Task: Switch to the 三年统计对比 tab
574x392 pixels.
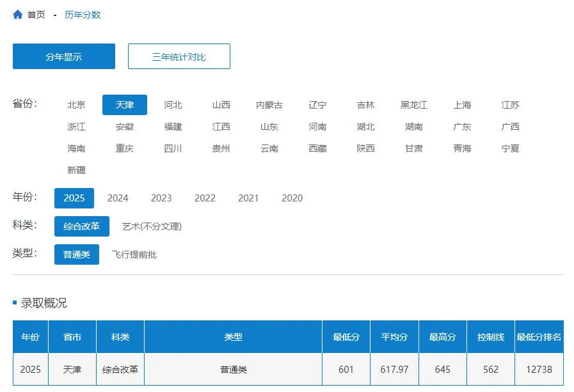Action: click(x=179, y=56)
